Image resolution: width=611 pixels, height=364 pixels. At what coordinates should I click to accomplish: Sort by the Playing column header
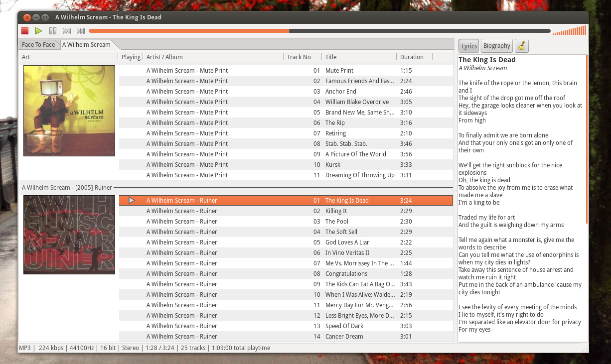(131, 57)
